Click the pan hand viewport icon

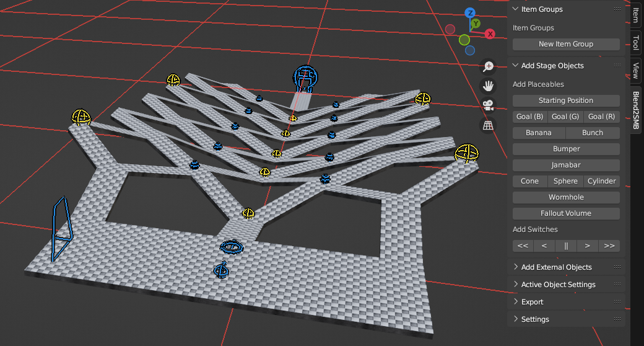point(489,85)
